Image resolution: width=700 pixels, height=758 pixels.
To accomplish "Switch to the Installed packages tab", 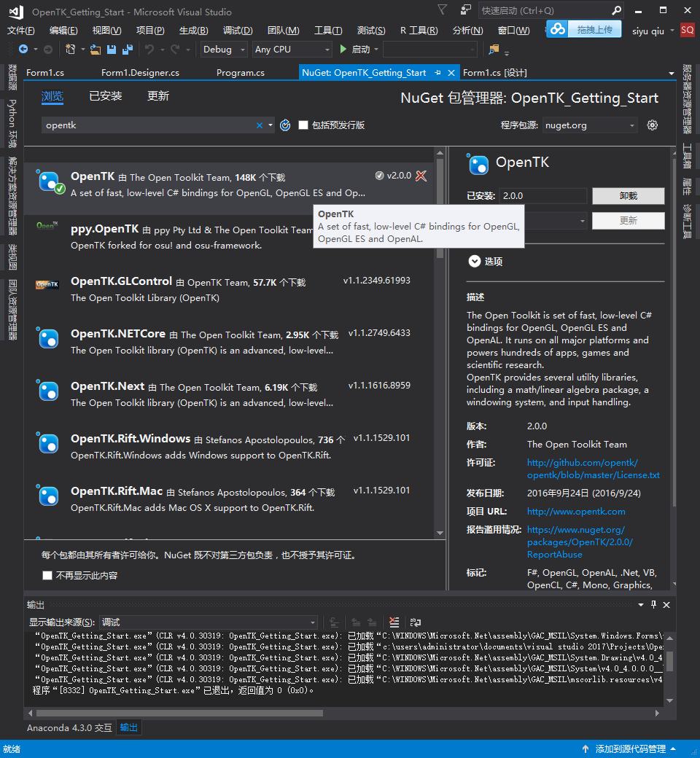I will [106, 95].
